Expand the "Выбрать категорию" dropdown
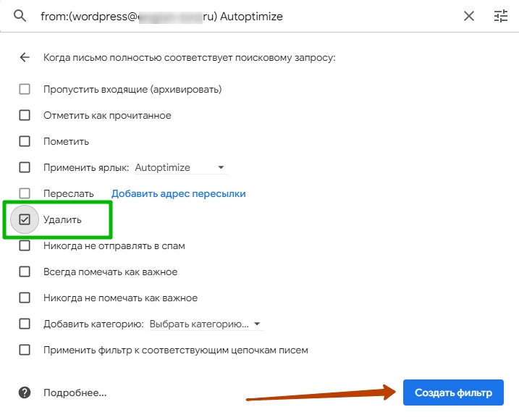 [x=206, y=324]
